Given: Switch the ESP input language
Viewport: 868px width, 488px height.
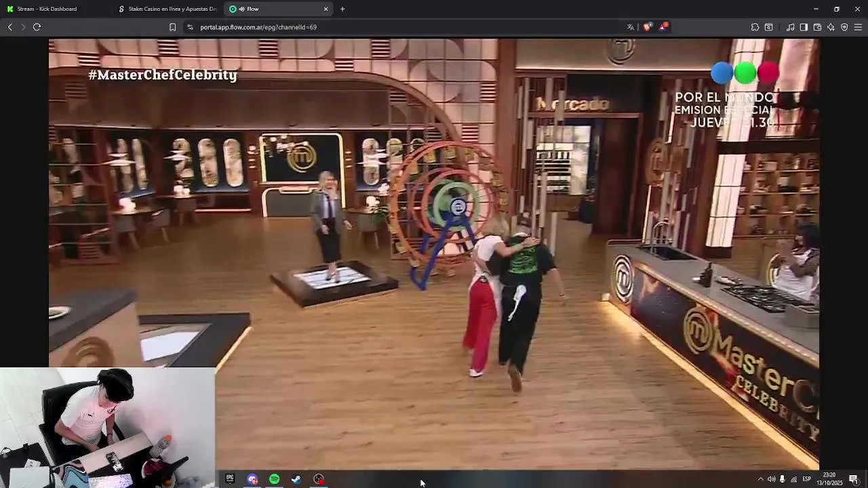Looking at the screenshot, I should pos(807,479).
